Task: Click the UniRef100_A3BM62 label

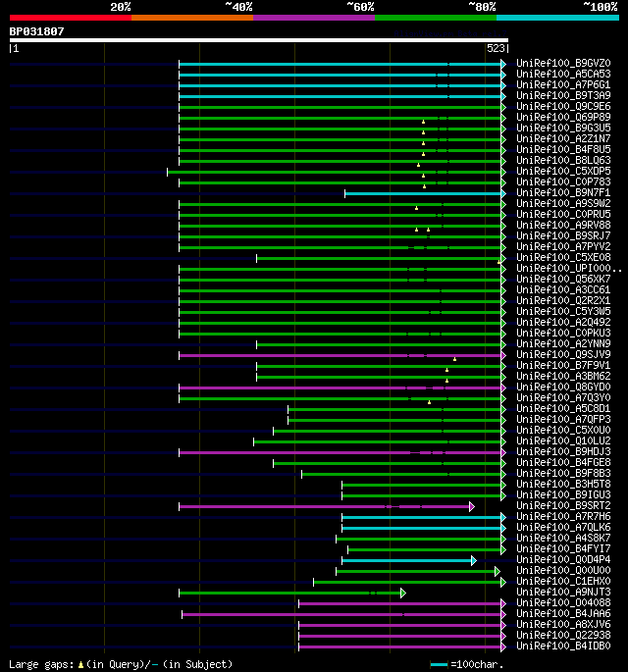Action: 563,377
